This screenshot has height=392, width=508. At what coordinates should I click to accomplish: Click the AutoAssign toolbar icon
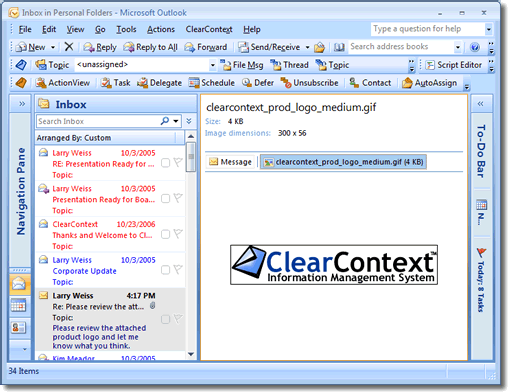tap(407, 83)
